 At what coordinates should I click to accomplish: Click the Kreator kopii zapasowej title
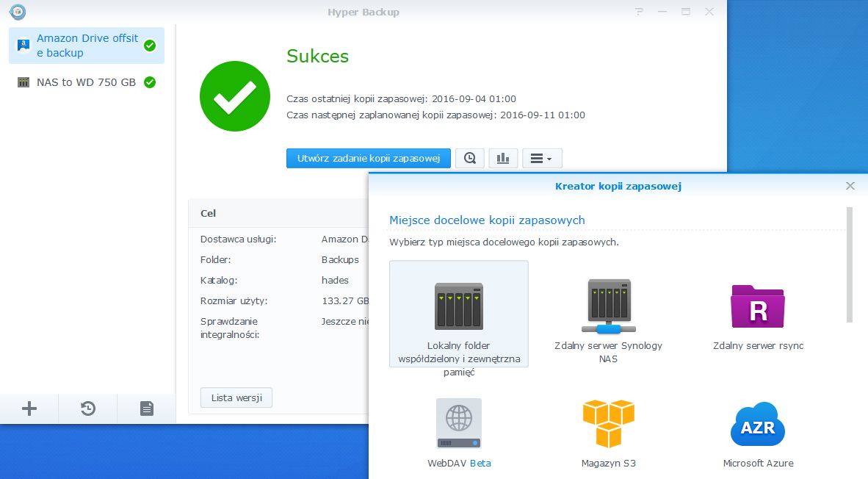(618, 186)
